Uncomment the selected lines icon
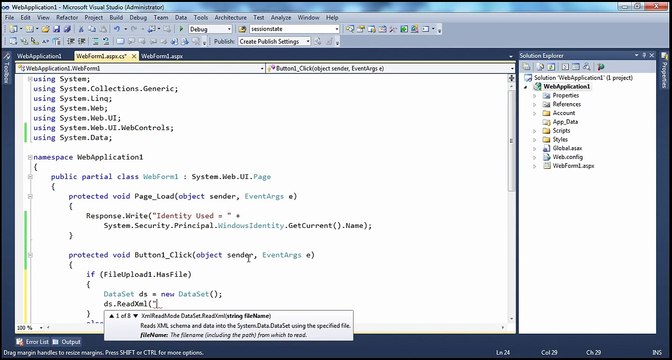The height and width of the screenshot is (360, 672). coord(106,42)
